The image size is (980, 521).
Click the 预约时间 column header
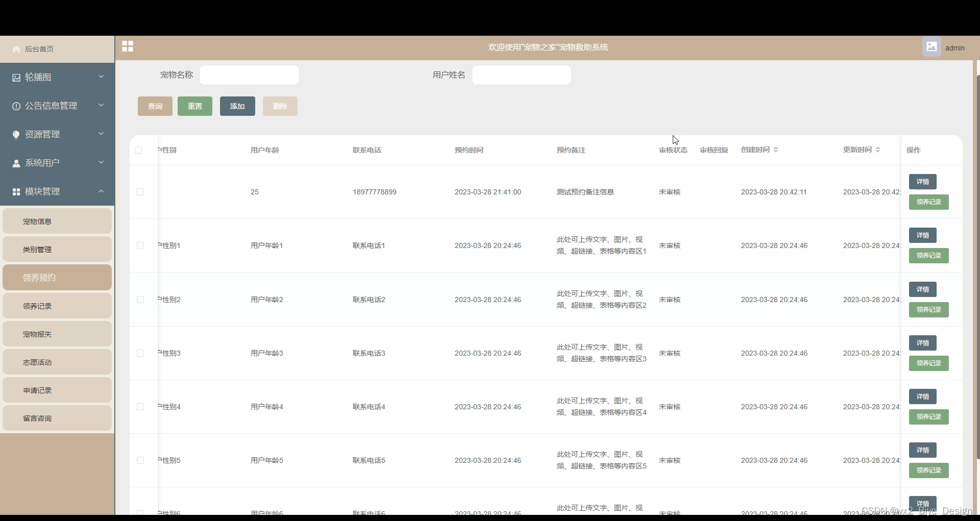pos(469,150)
